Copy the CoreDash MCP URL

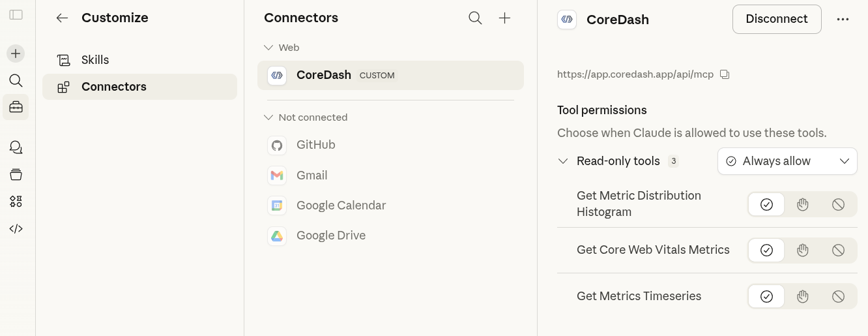click(725, 74)
